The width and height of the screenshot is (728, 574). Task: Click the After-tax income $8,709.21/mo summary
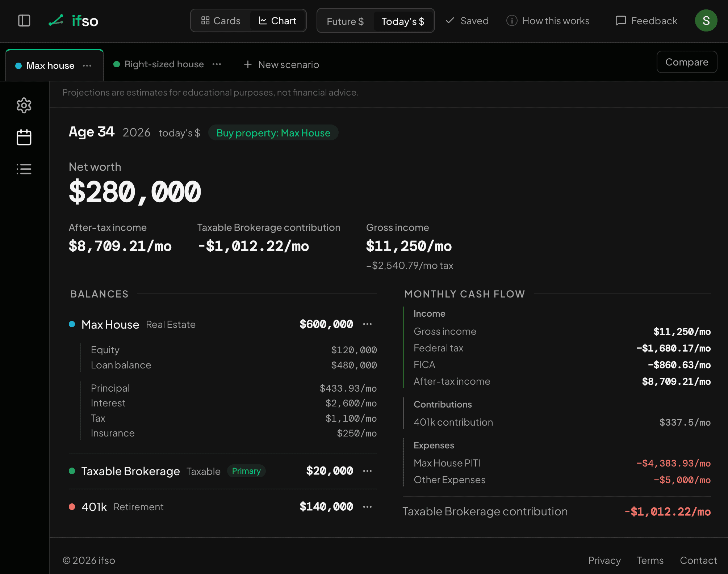pos(120,246)
